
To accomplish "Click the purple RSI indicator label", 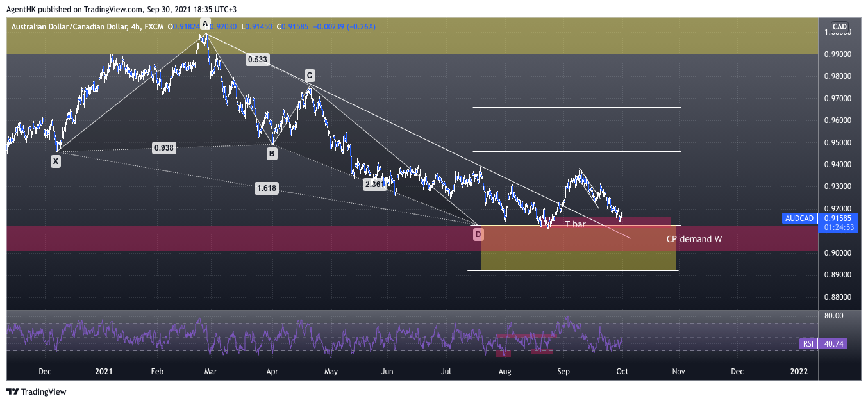I will pos(808,344).
